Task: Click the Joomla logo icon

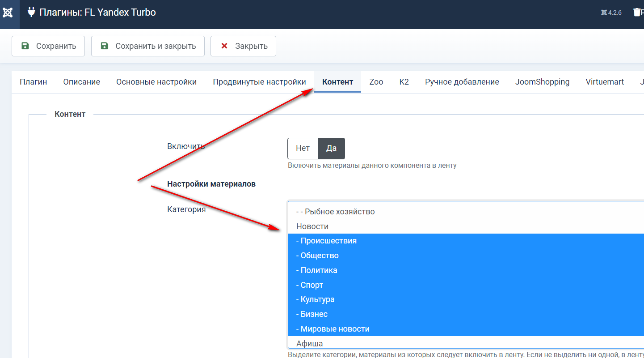Action: [8, 13]
